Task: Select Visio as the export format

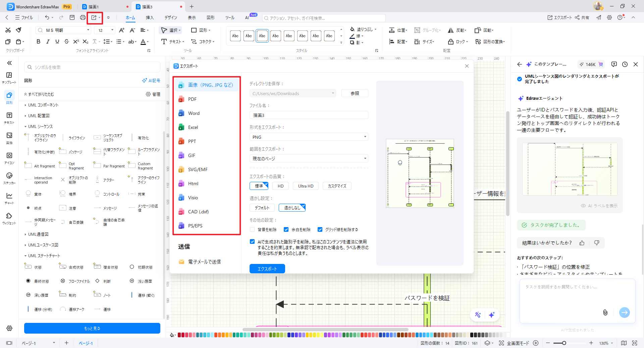Action: click(194, 198)
